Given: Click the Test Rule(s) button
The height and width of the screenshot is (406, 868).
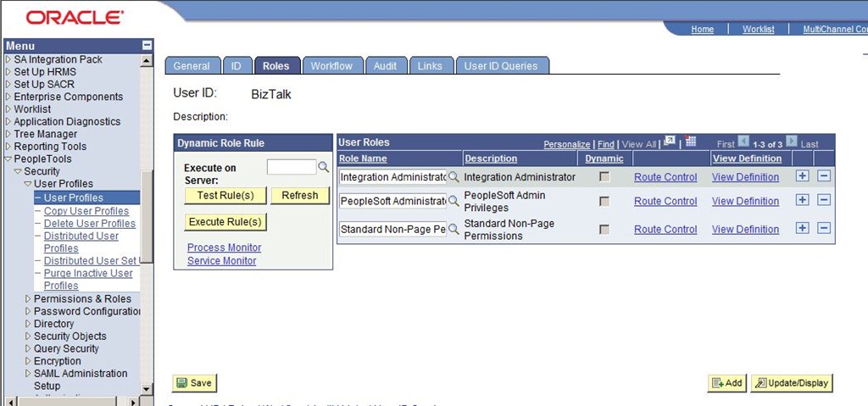Looking at the screenshot, I should [x=225, y=195].
